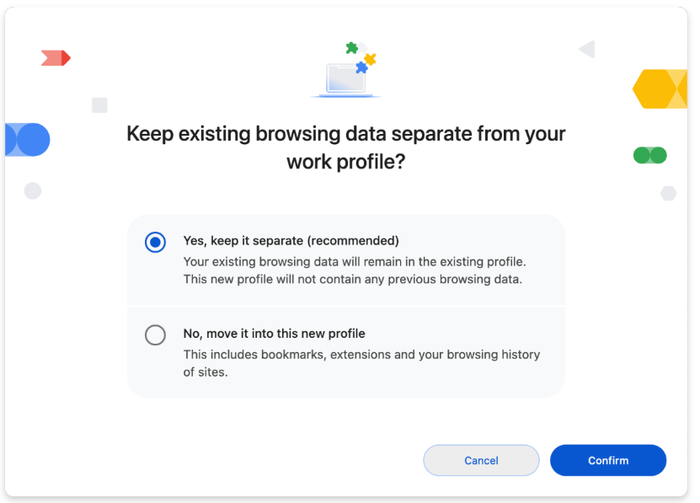Click the blue puzzle piece icon
This screenshot has height=503, width=700.
tap(361, 68)
